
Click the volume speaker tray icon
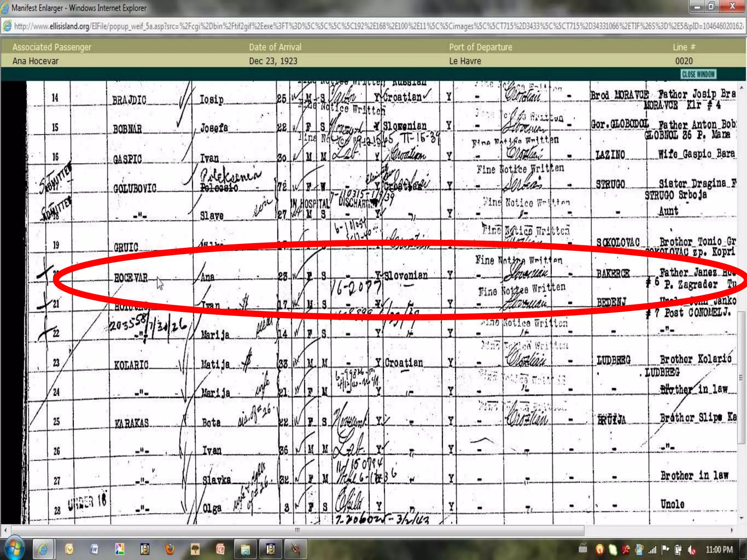[x=691, y=549]
